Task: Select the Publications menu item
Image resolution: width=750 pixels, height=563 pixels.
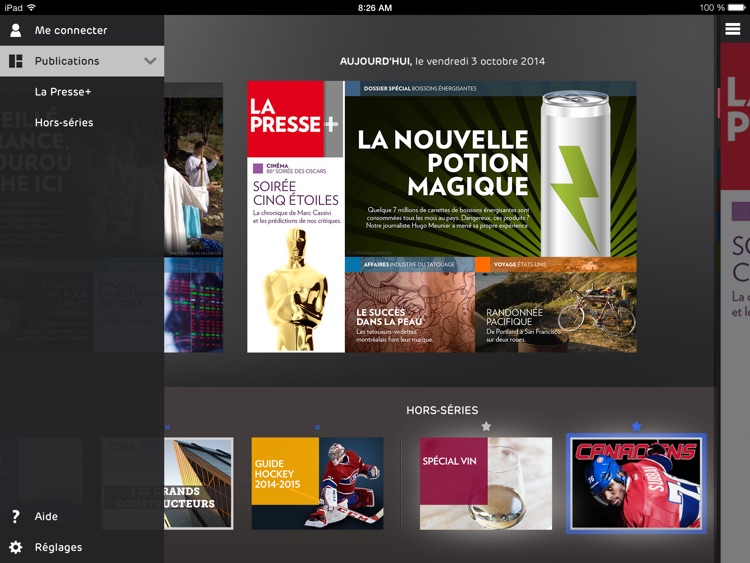Action: click(x=82, y=61)
